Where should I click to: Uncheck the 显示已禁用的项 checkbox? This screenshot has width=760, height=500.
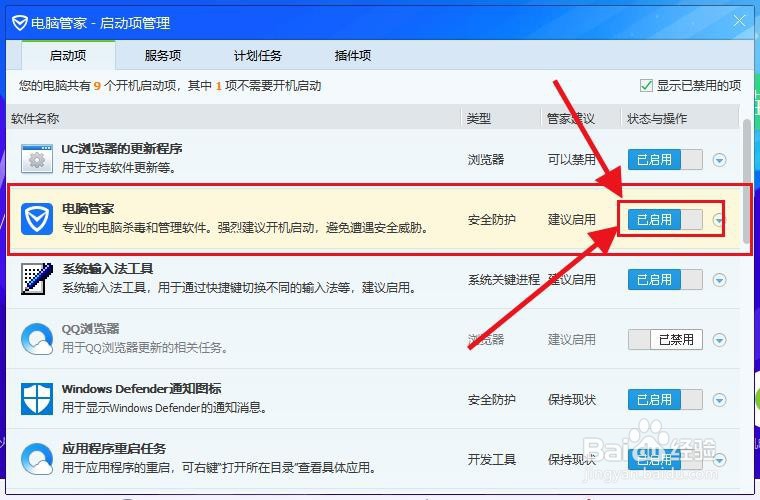coord(646,86)
